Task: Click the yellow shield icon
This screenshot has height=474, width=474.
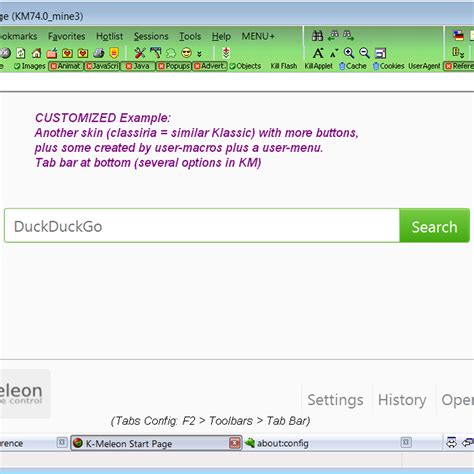Action: (114, 53)
